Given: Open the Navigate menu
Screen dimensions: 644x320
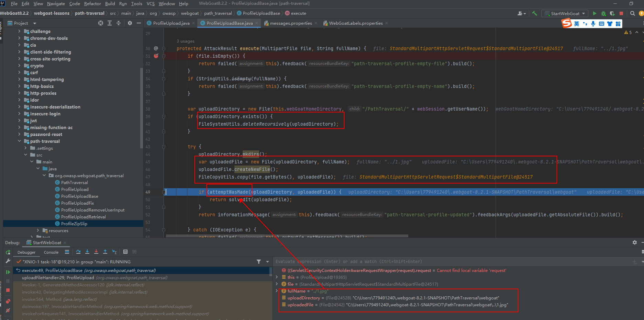Looking at the screenshot, I should coord(56,3).
